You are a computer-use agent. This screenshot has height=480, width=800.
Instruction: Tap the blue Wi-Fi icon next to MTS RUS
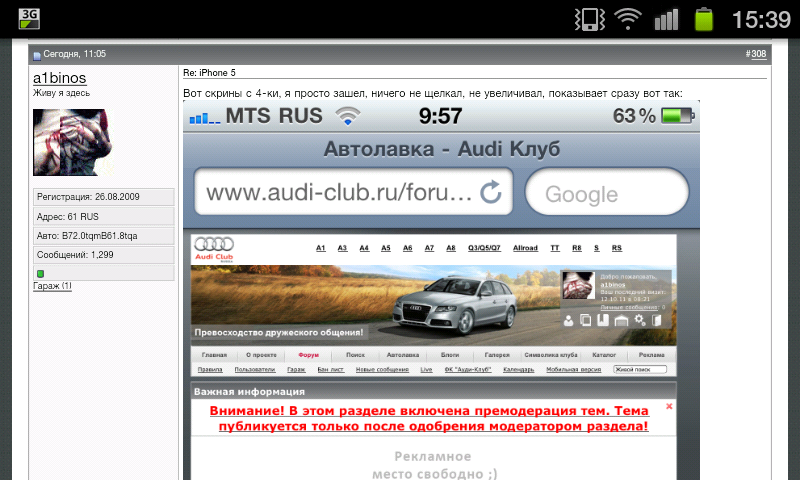pos(348,116)
